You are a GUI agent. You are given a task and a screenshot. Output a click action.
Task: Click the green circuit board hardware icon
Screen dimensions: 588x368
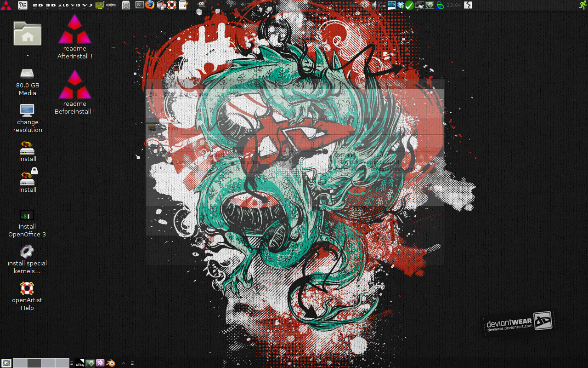point(100,5)
